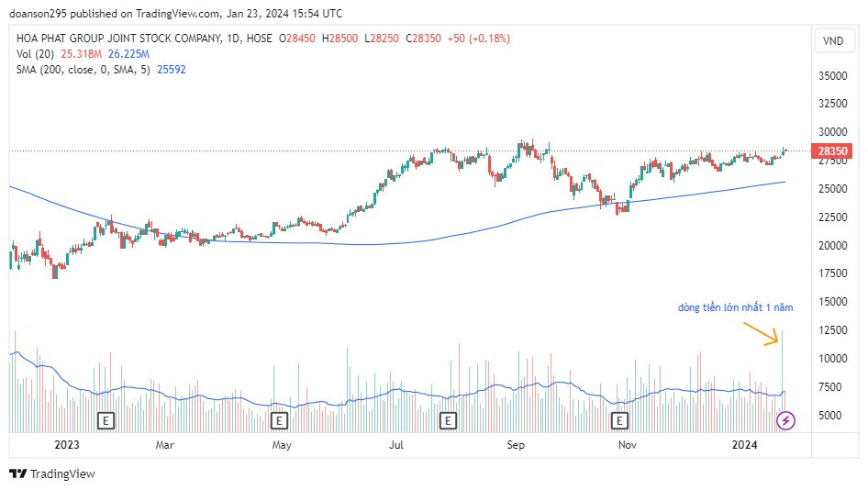Screen dimensions: 868x490
Task: Select the "dòng tiền lớn nhất 1 năm" annotation
Action: tap(735, 307)
